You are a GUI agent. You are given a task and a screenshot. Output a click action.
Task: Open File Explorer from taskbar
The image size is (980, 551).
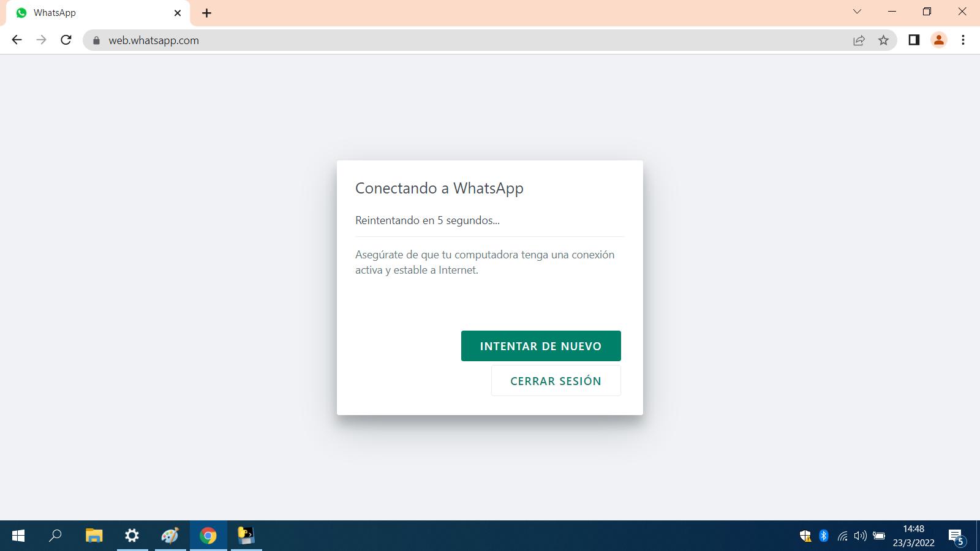[94, 536]
